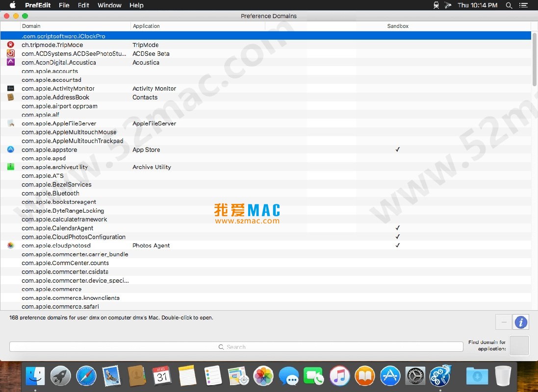Select the com.apple.AppleMultitouchTrackpad domain
Viewport: 538px width, 392px height.
tap(266, 141)
